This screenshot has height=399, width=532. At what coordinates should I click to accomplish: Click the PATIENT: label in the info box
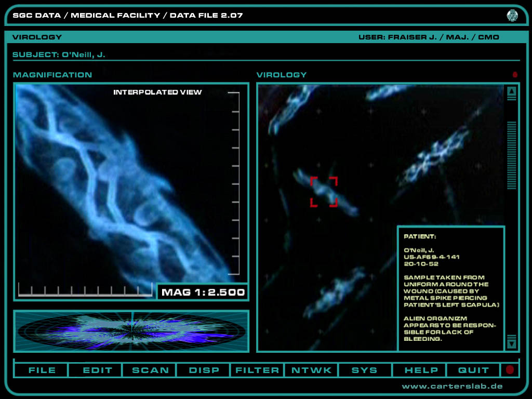pyautogui.click(x=420, y=236)
